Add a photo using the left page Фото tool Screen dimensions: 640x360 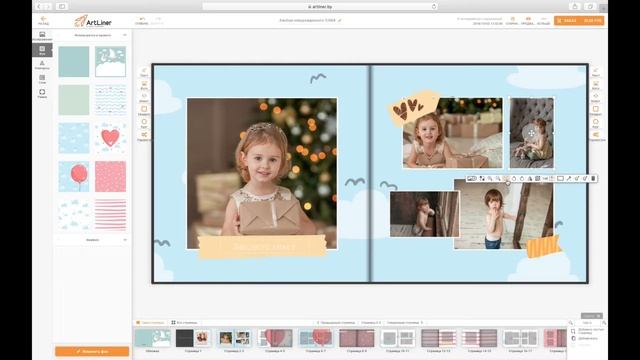[144, 85]
